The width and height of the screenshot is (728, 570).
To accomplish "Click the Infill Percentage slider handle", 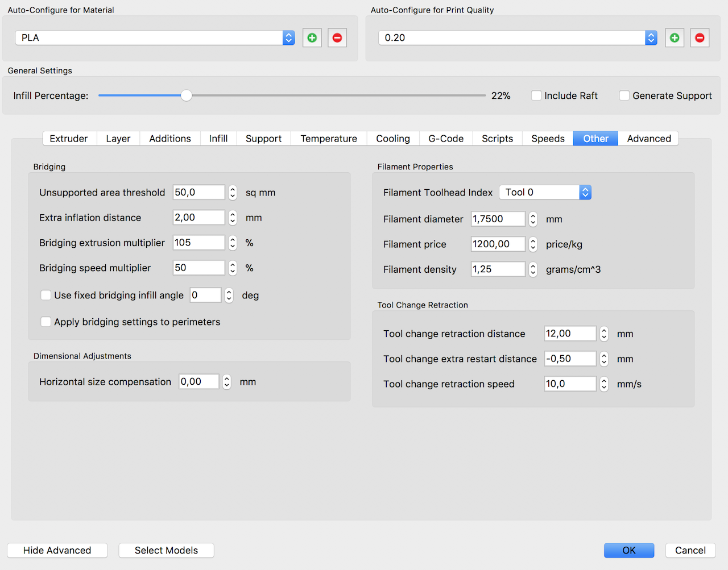I will point(187,95).
